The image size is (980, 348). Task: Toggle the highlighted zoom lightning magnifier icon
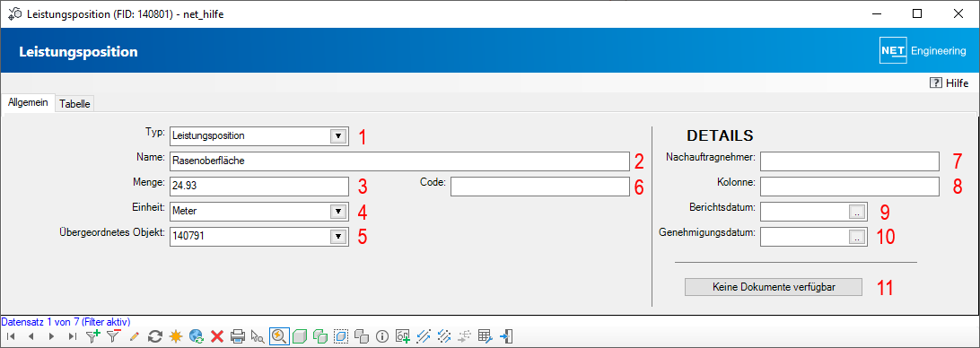[279, 336]
